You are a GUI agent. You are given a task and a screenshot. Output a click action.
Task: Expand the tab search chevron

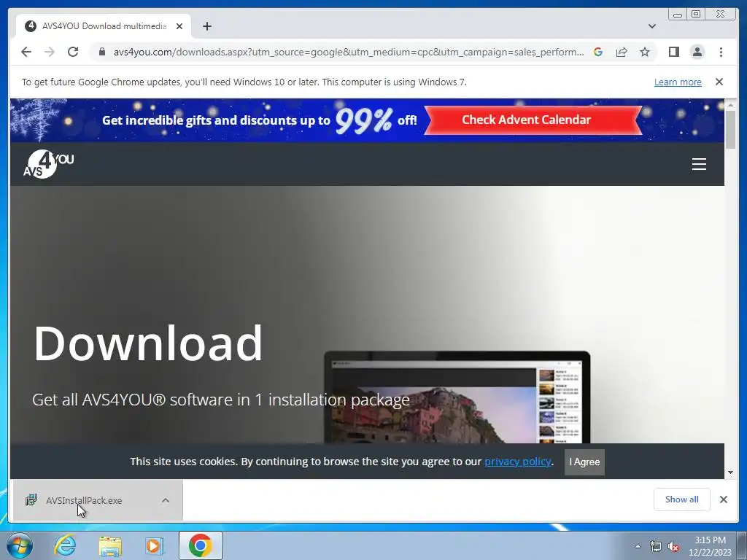coord(651,26)
